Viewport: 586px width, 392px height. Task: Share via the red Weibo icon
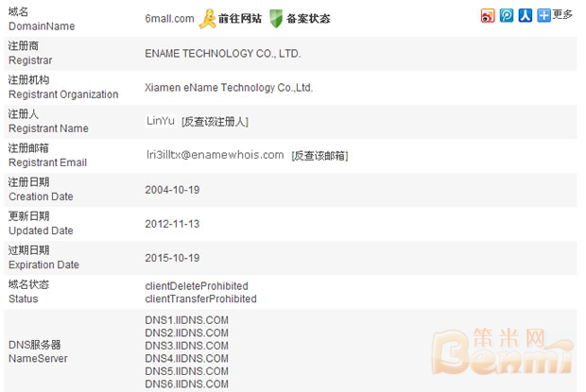pyautogui.click(x=488, y=16)
